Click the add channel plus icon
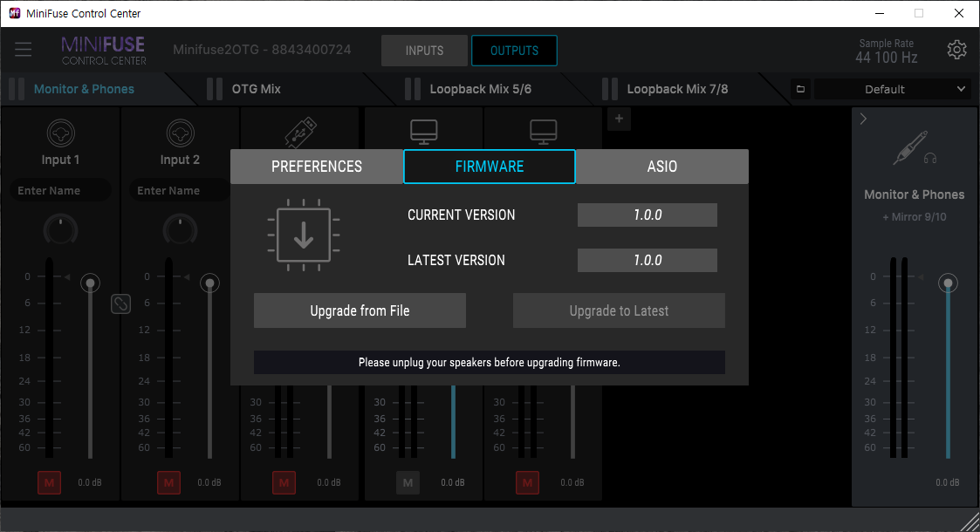This screenshot has height=532, width=980. (618, 119)
